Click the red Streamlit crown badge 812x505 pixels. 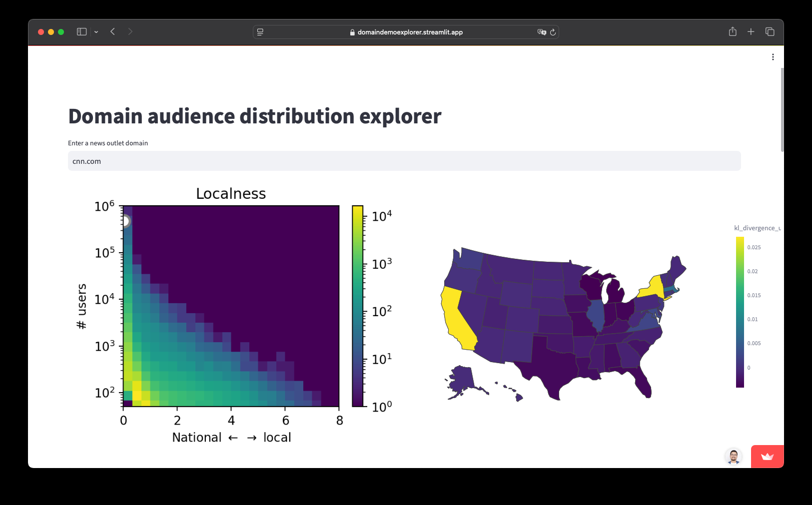click(x=767, y=457)
